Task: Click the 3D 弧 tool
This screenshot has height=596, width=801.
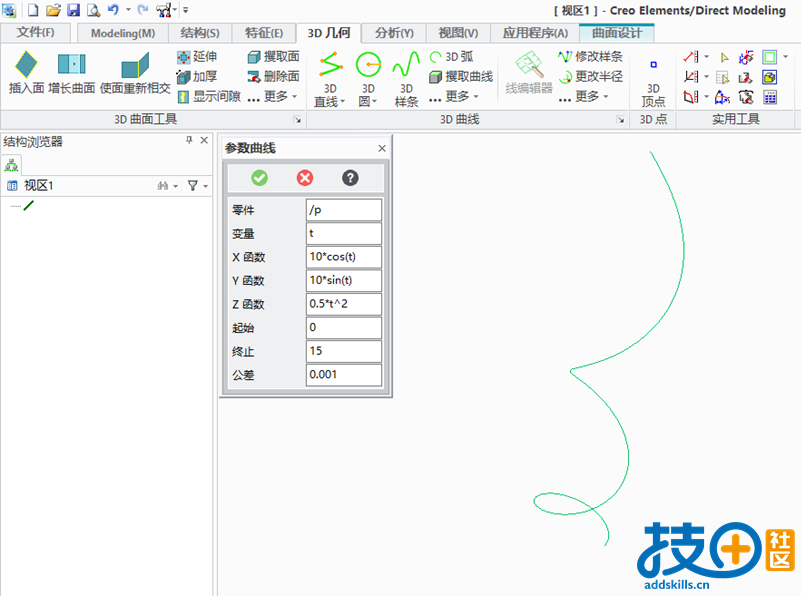Action: click(452, 57)
